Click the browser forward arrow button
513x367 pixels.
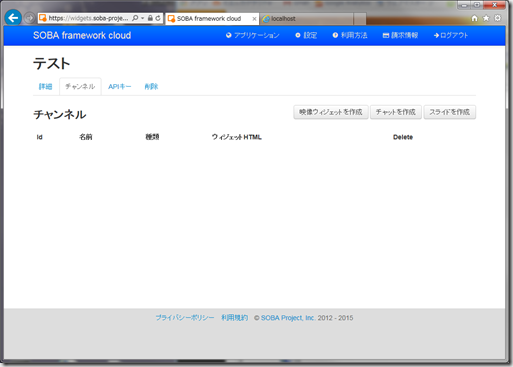pyautogui.click(x=30, y=18)
